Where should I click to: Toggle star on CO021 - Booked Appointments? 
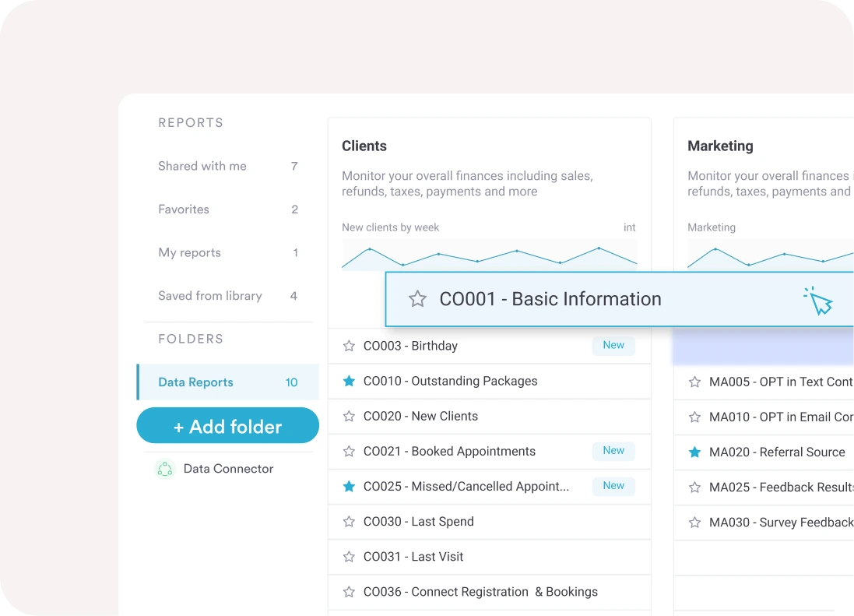point(349,451)
